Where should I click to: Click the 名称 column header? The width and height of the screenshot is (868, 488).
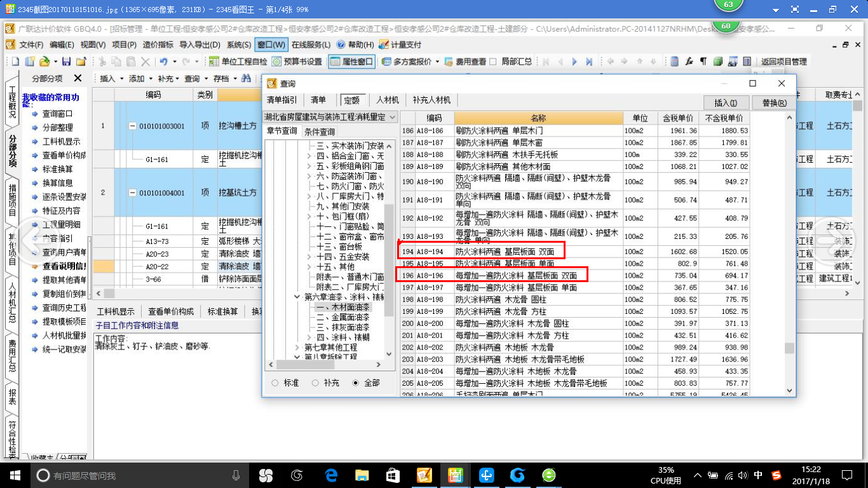point(538,118)
